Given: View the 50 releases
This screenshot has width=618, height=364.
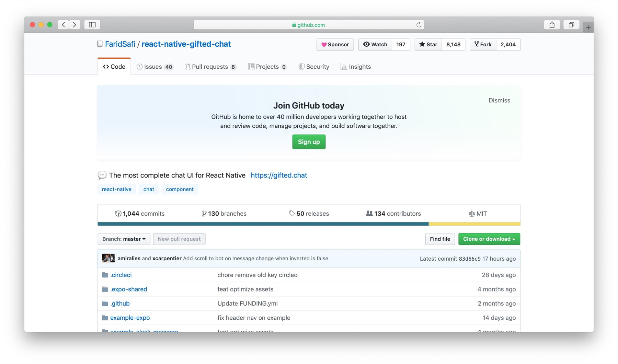Looking at the screenshot, I should (309, 214).
